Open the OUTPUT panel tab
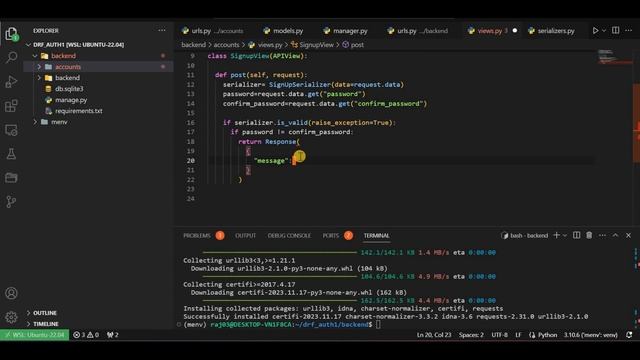 (245, 236)
